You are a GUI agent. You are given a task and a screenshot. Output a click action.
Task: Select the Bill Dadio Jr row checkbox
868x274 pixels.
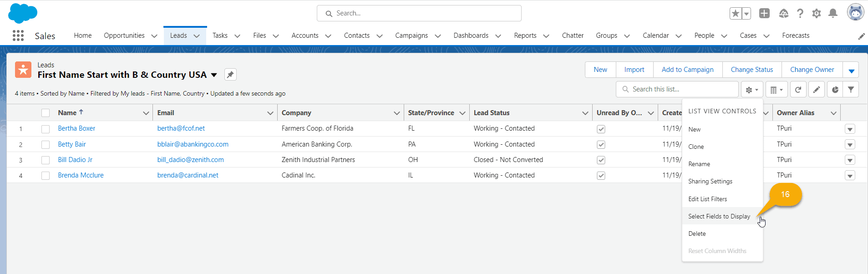tap(46, 160)
